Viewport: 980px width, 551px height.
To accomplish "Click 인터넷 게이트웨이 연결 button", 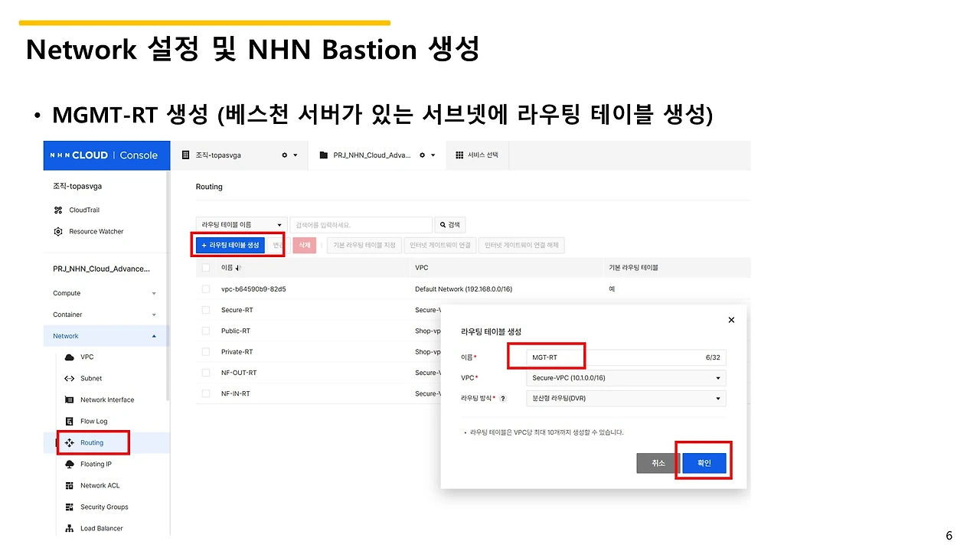I will click(x=439, y=245).
